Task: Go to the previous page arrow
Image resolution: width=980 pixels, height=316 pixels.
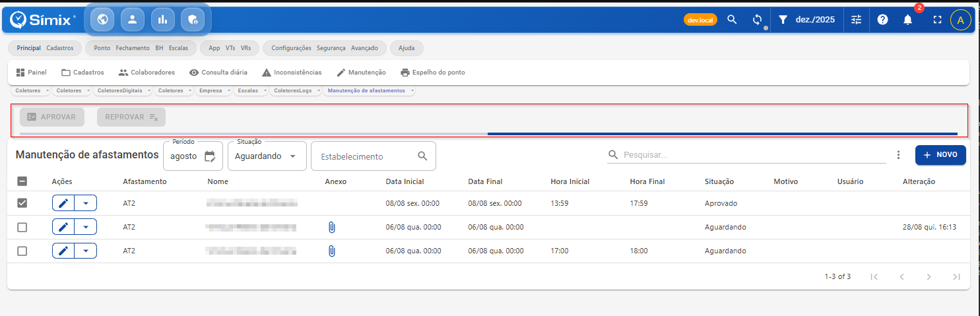Action: (x=901, y=276)
